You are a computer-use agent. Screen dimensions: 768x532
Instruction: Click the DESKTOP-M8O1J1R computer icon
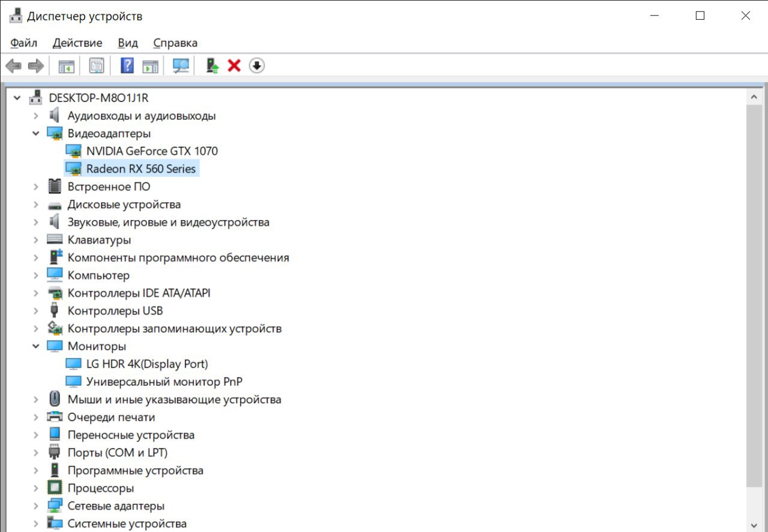(36, 98)
